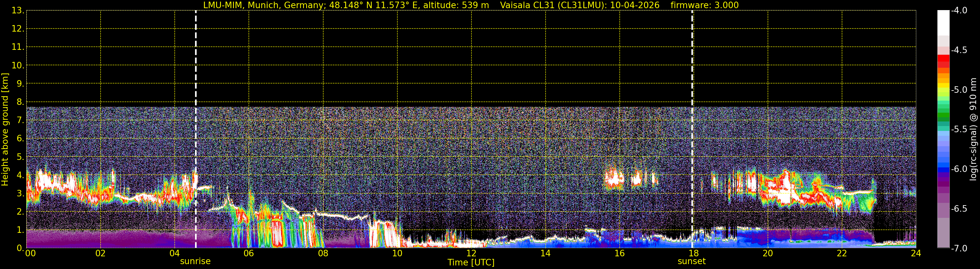980x269 pixels.
Task: Click the 'Time [UTC]' axis label
Action: coord(471,262)
